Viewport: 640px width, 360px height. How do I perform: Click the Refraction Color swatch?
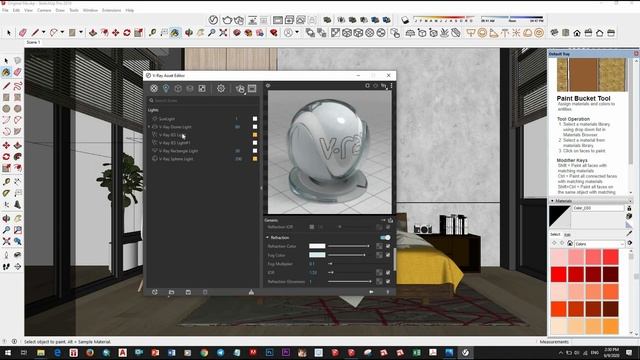[x=317, y=246]
